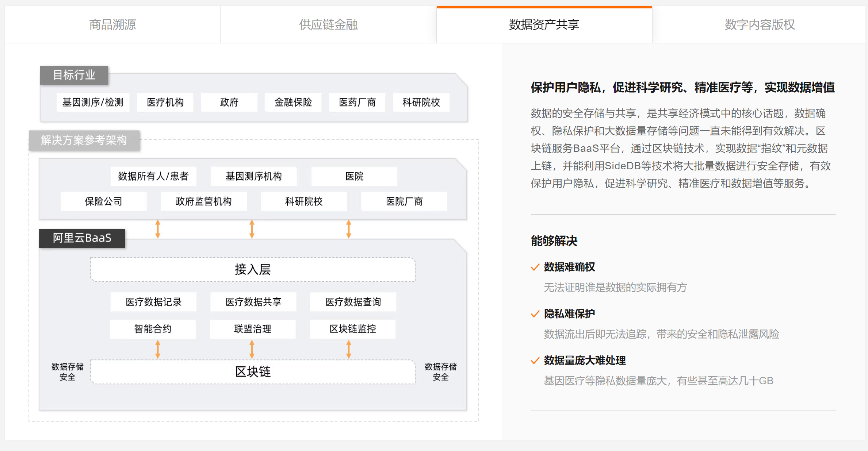The width and height of the screenshot is (868, 451).
Task: Click the 目标行业 gray label
Action: pos(74,75)
